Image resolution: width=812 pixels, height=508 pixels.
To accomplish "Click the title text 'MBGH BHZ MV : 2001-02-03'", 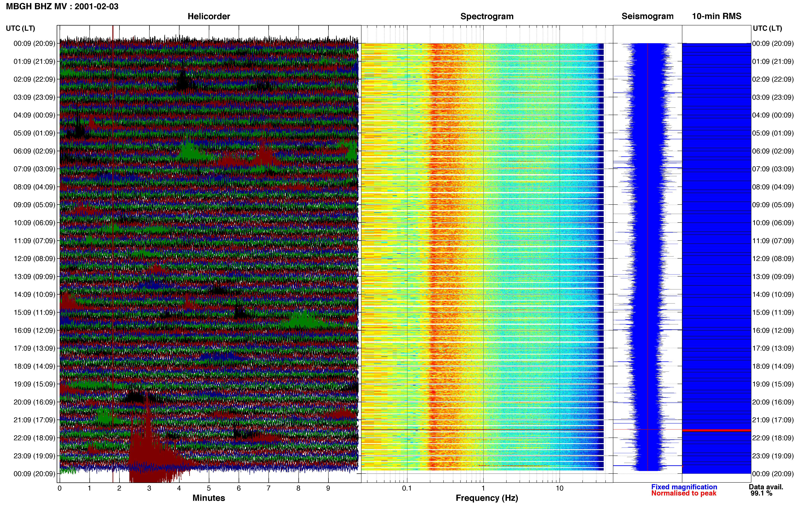I will point(62,6).
